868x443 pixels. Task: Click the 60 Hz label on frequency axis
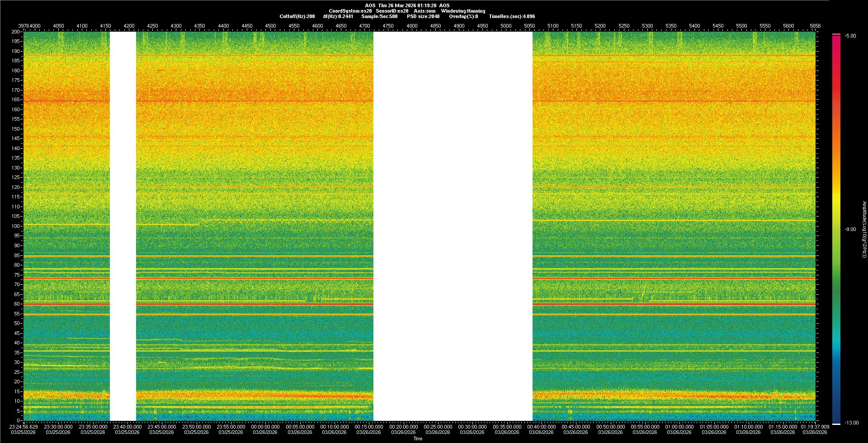pos(17,304)
